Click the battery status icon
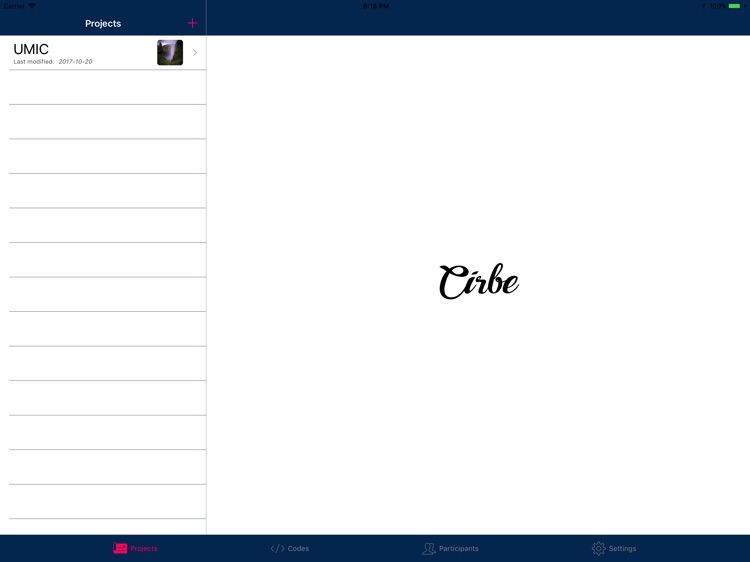Viewport: 750px width, 562px height. pos(734,6)
